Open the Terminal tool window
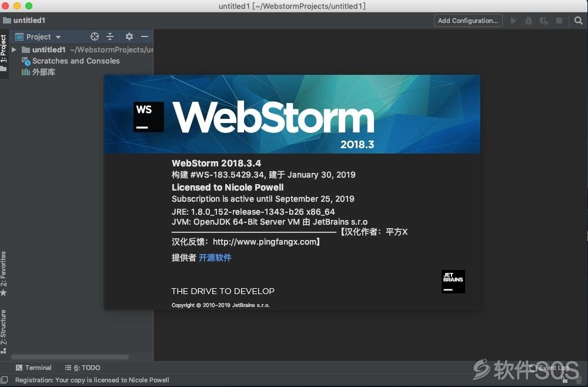The height and width of the screenshot is (387, 588). (x=34, y=368)
